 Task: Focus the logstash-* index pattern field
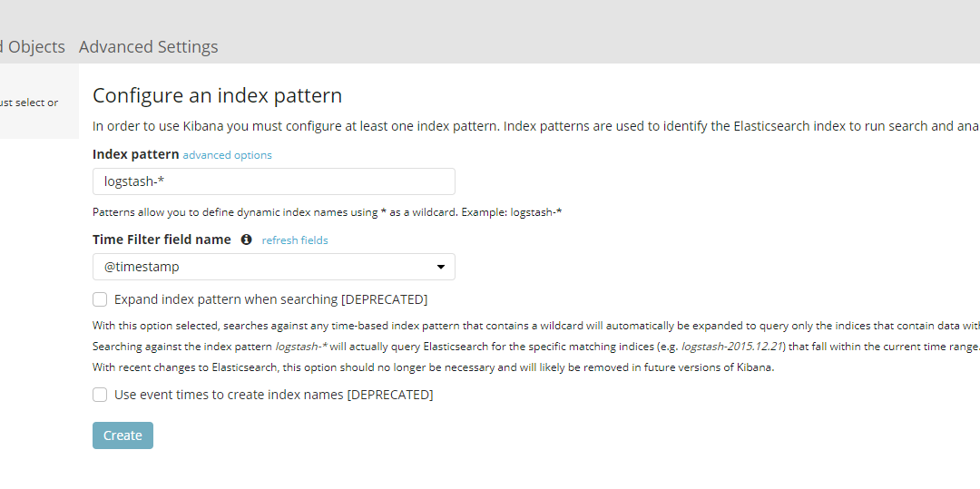(274, 181)
